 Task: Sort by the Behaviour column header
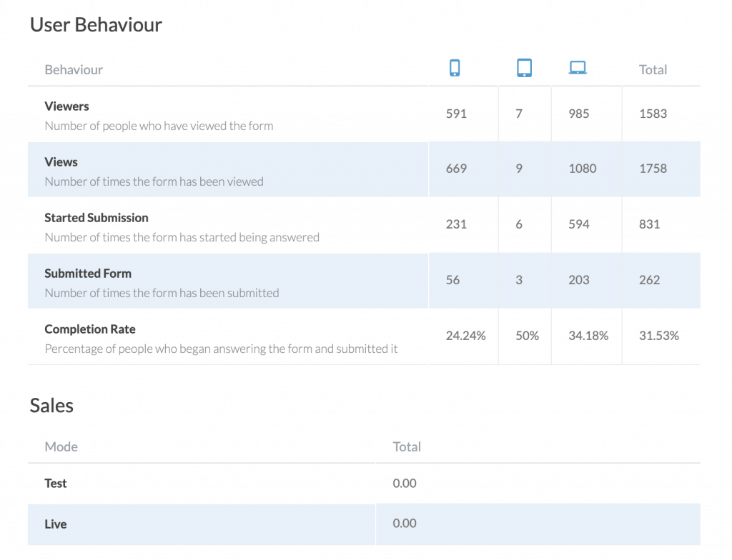coord(74,69)
